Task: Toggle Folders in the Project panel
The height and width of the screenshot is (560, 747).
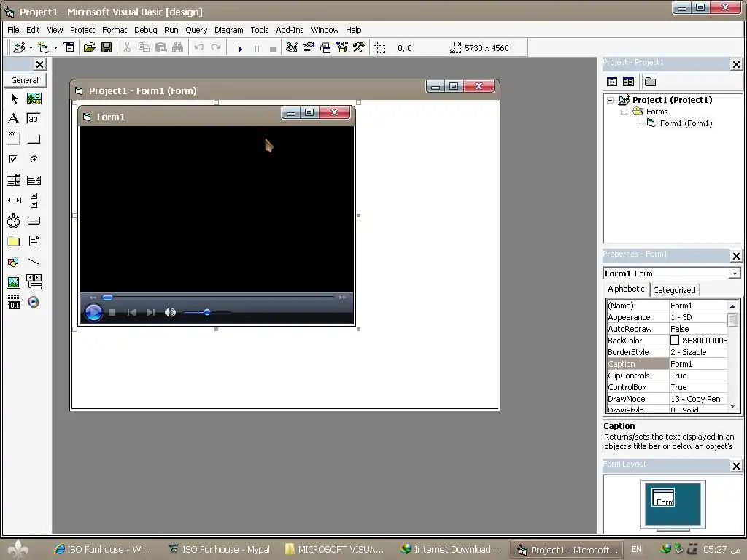Action: [x=650, y=82]
